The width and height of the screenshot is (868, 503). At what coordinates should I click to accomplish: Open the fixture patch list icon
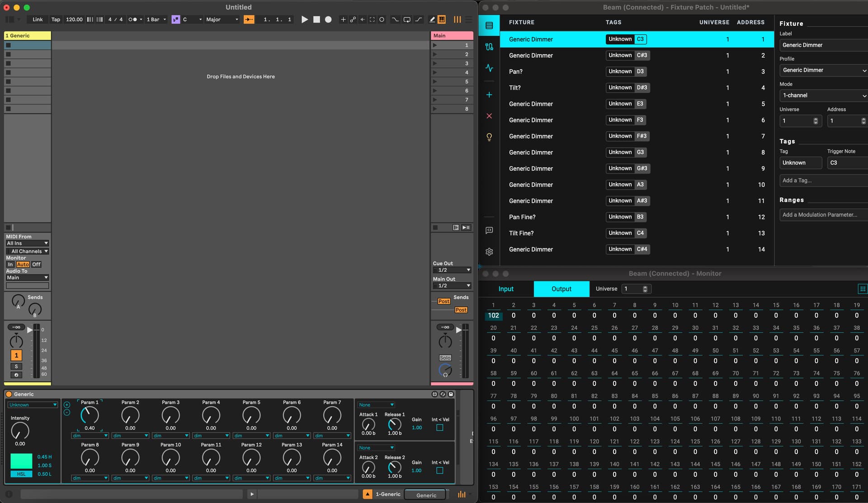click(x=489, y=25)
